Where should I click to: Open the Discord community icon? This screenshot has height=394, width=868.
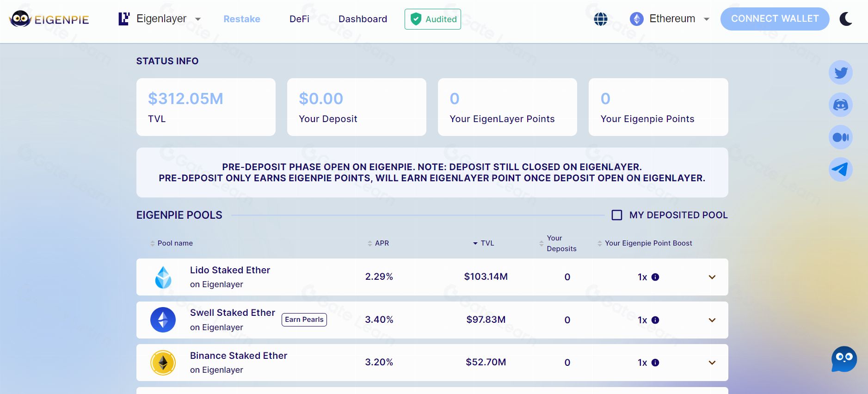coord(840,105)
